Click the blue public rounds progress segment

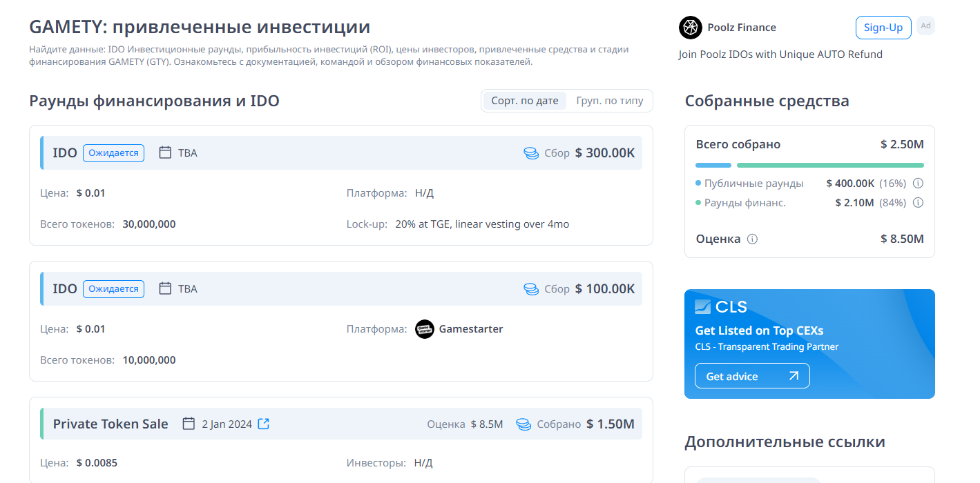click(713, 166)
